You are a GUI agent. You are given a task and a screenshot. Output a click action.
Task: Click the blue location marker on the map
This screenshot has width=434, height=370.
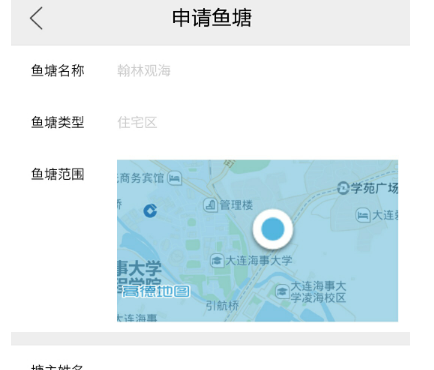(x=273, y=229)
